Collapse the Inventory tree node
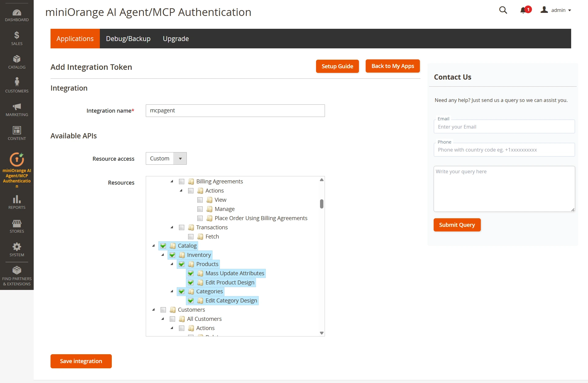Screen dimensions: 588x383 pyautogui.click(x=163, y=255)
